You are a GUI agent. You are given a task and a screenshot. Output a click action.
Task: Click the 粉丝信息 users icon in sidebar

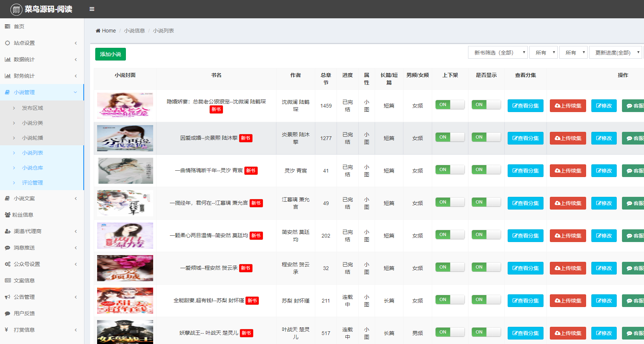7,215
